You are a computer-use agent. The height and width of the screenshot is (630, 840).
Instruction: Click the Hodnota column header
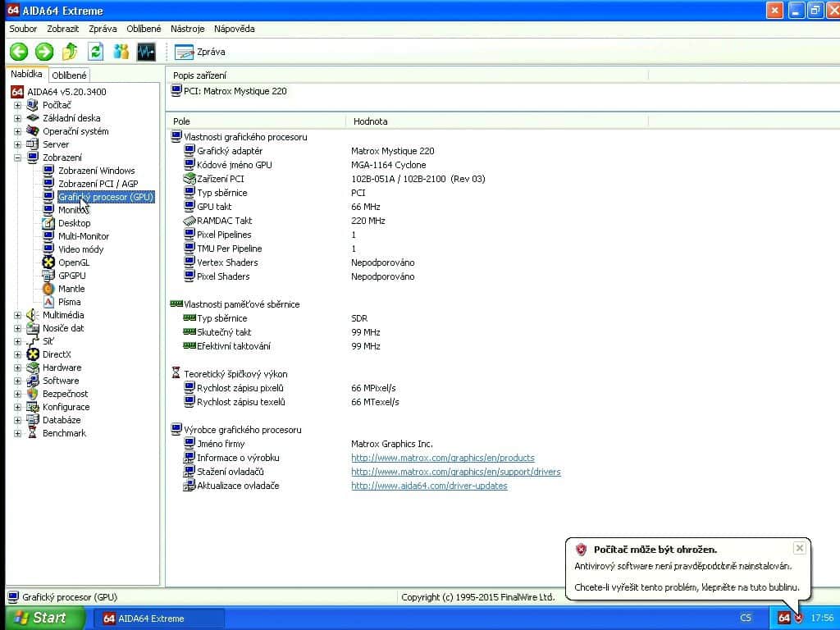(x=497, y=121)
